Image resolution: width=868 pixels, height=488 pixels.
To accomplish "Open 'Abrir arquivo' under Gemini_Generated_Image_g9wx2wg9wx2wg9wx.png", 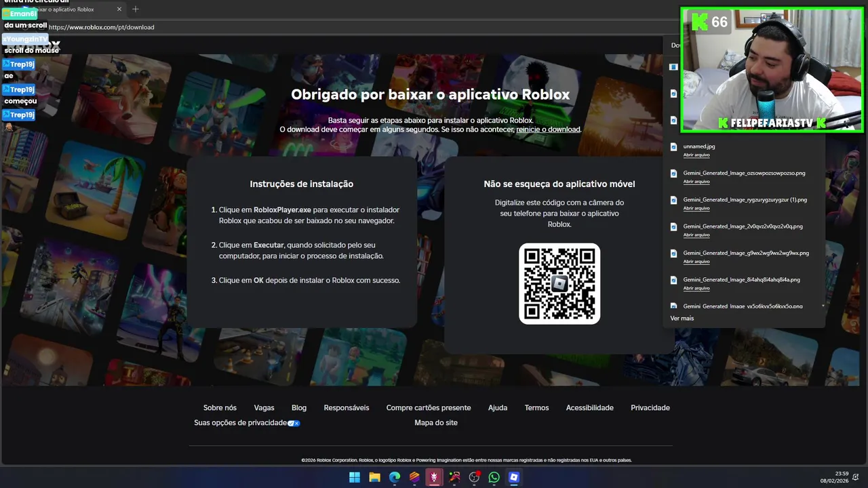I will pyautogui.click(x=696, y=262).
